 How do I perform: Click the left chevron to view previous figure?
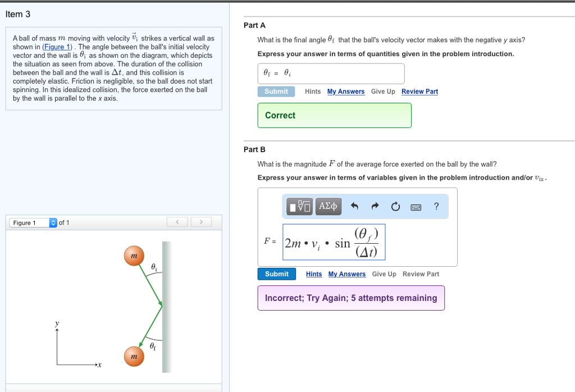(177, 222)
